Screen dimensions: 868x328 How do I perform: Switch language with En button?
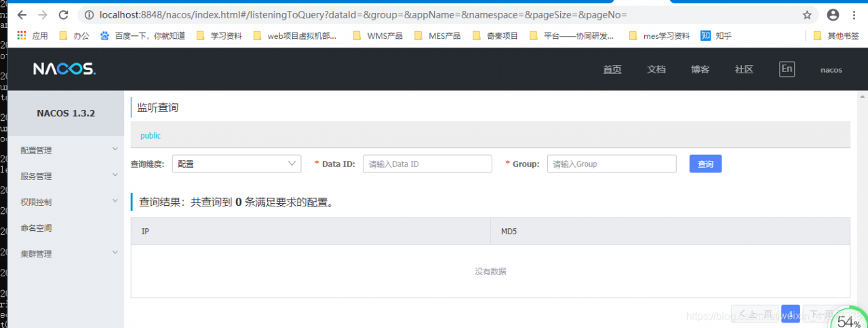pyautogui.click(x=787, y=69)
